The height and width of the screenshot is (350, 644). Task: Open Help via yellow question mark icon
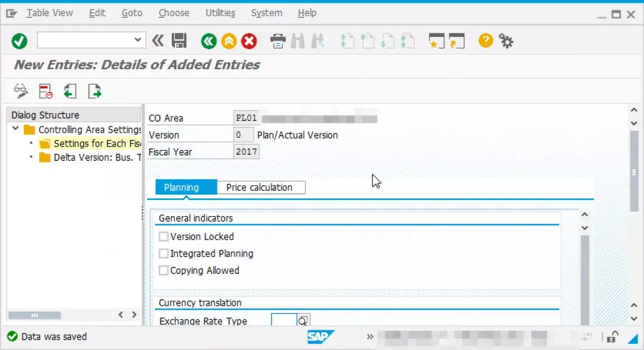[486, 40]
